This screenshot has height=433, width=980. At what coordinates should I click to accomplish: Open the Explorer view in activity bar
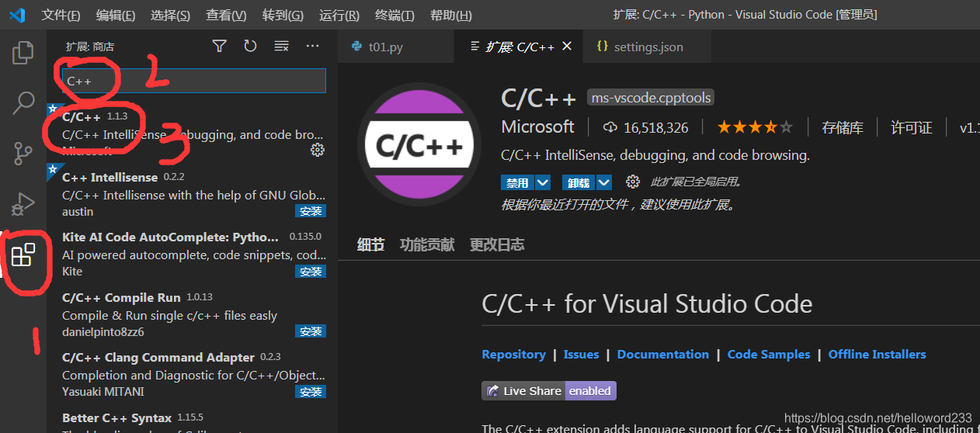(x=23, y=52)
